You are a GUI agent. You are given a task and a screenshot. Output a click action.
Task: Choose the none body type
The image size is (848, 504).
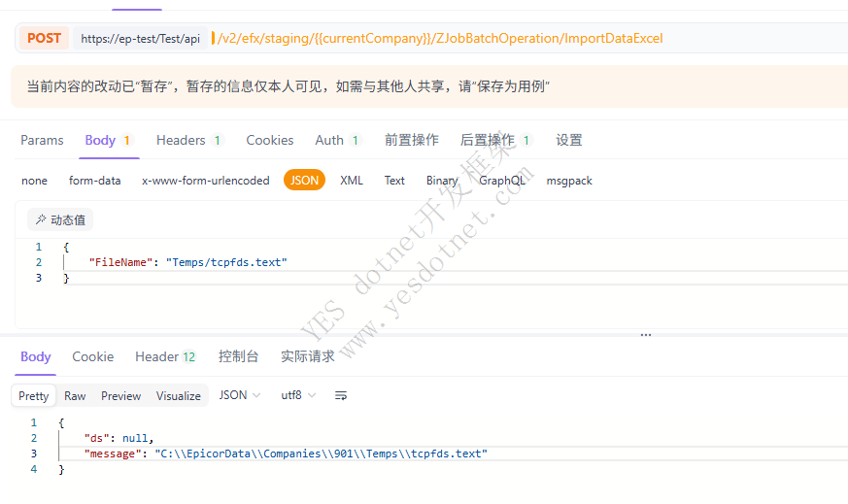[34, 181]
